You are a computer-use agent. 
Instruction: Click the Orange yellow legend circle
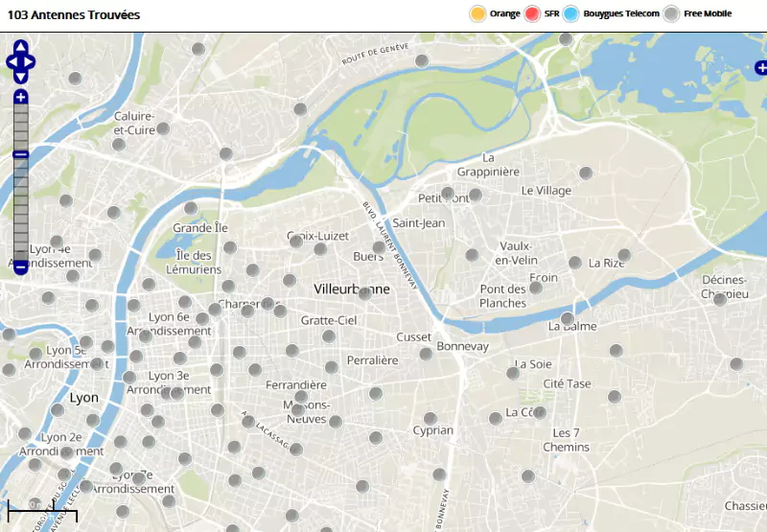pos(476,13)
